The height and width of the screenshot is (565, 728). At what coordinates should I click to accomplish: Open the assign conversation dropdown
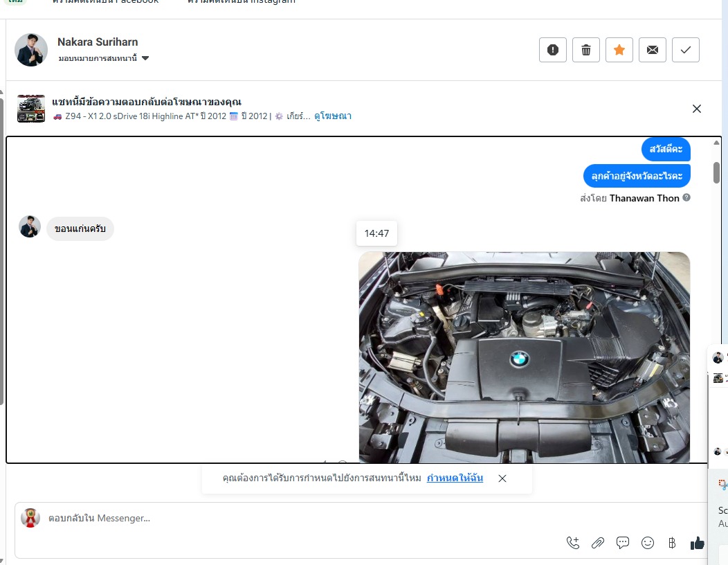[x=104, y=58]
